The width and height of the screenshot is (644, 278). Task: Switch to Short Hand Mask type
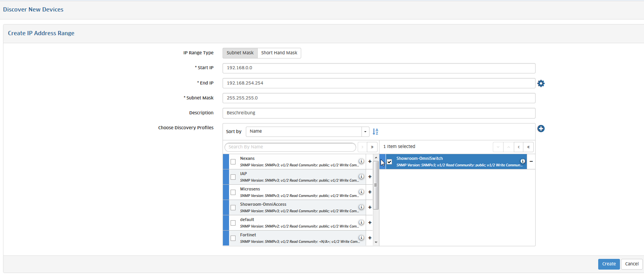coord(279,53)
